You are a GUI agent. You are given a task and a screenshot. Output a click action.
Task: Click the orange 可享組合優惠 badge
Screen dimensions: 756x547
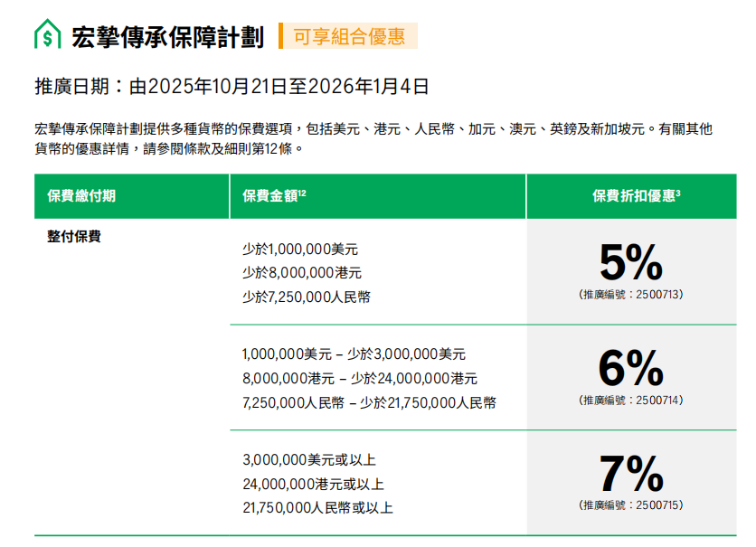[x=348, y=36]
